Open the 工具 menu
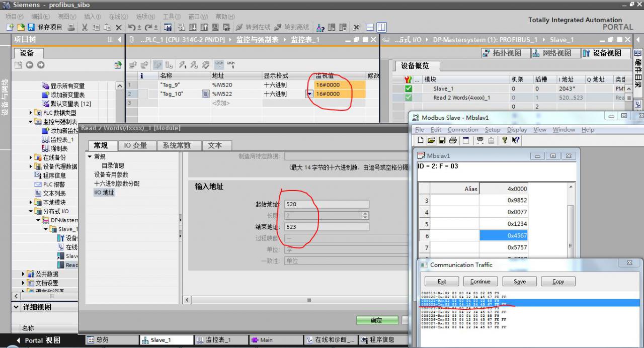This screenshot has width=644, height=348. pos(172,17)
